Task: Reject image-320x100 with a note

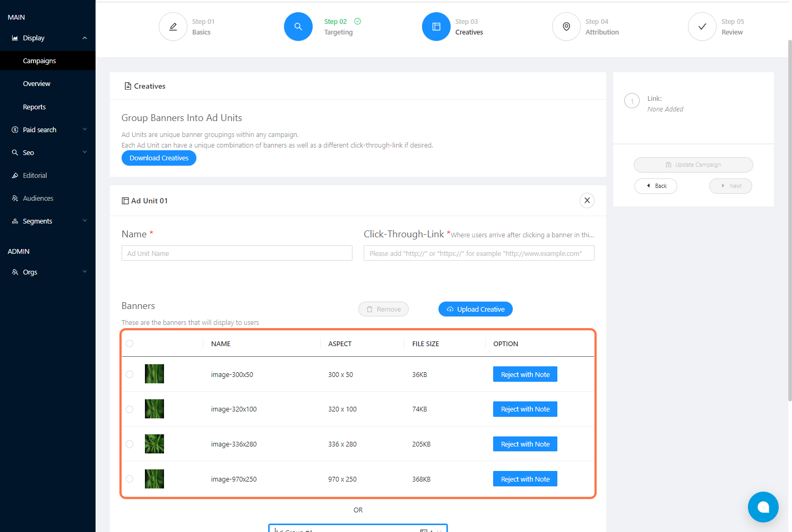Action: 525,409
